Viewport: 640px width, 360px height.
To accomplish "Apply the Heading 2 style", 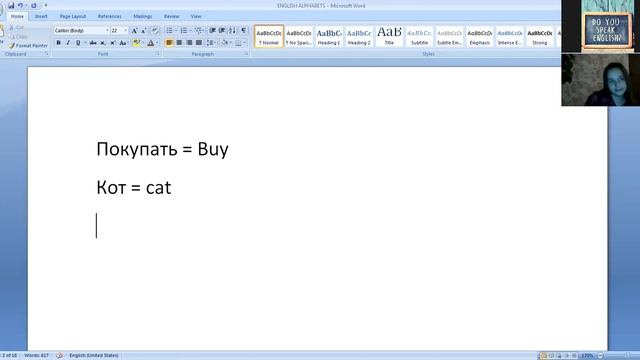I will 359,37.
